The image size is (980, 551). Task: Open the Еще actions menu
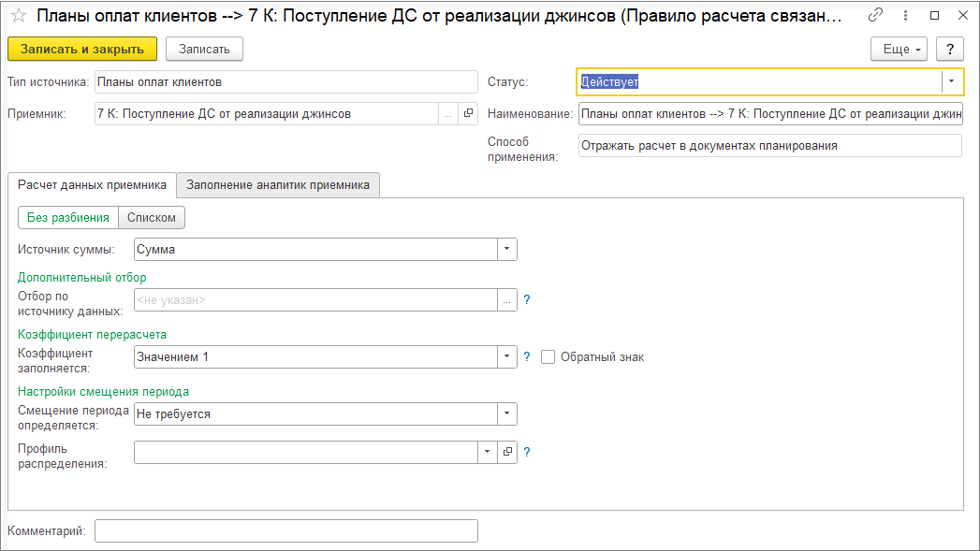pos(899,49)
